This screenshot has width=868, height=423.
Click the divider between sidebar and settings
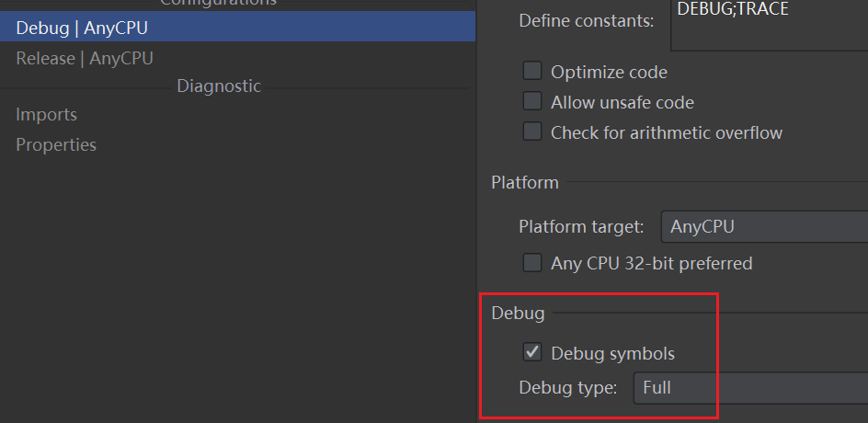(x=477, y=211)
